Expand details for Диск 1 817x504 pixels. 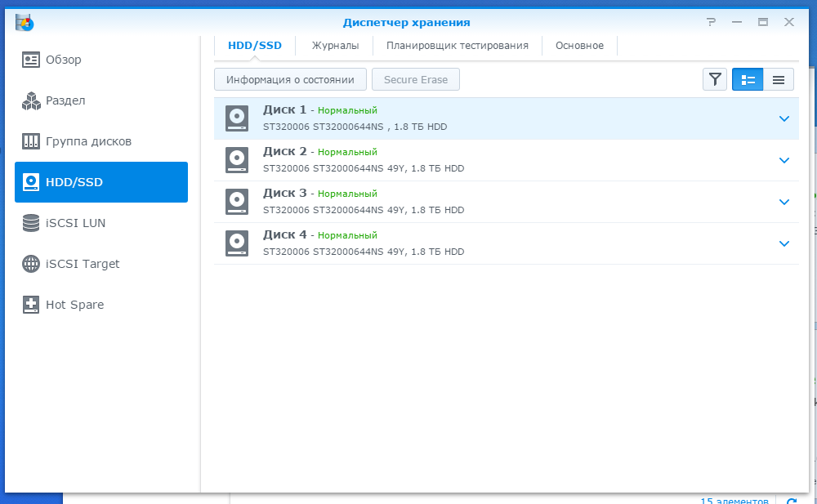[x=784, y=118]
